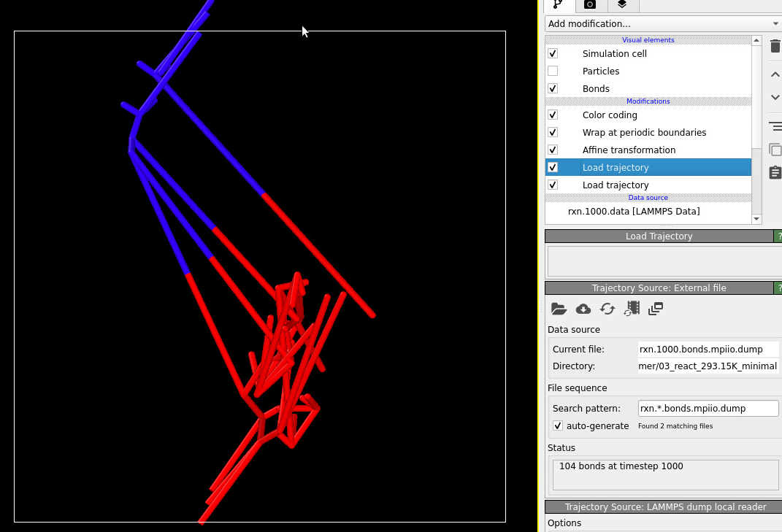Toggle off auto-generate for the file sequence
Viewport: 782px width, 532px height.
558,425
